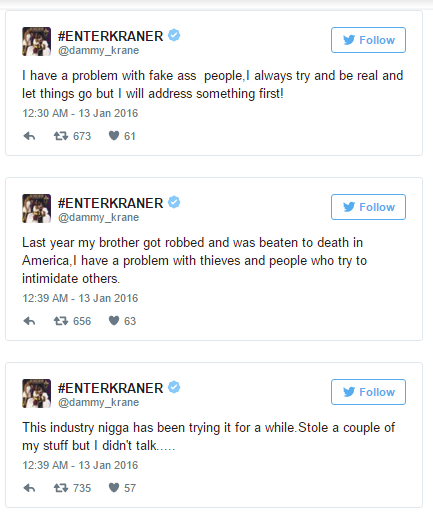
Task: Open #ENTERKRANER name on first tweet
Action: click(x=111, y=36)
